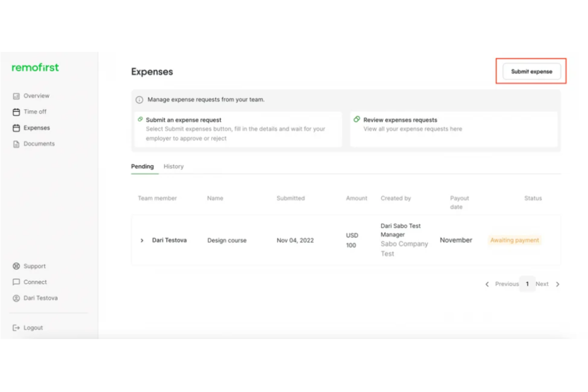Open the Expenses sidebar link

pyautogui.click(x=37, y=128)
